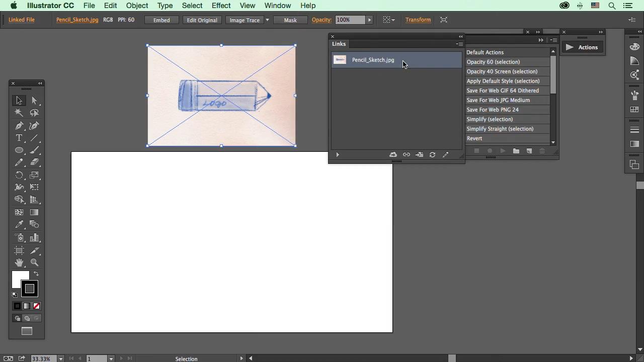Viewport: 644px width, 362px height.
Task: Choose the Line Segment tool
Action: click(x=34, y=138)
